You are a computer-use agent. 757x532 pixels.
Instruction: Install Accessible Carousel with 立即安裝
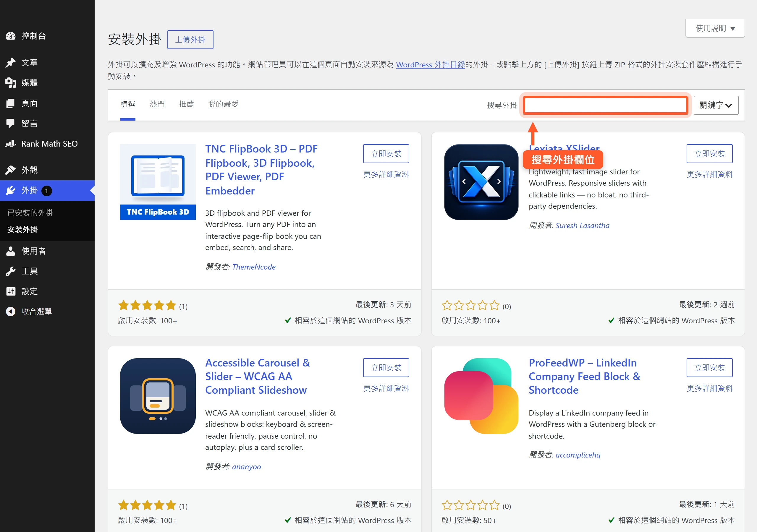tap(386, 367)
